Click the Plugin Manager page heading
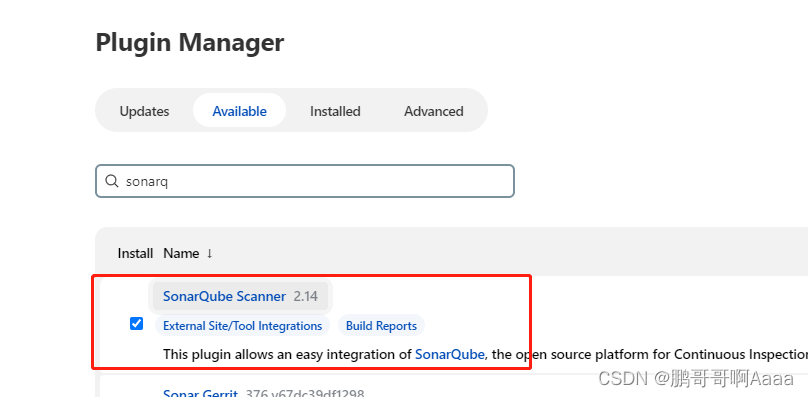Screen dimensions: 808x397 [190, 43]
